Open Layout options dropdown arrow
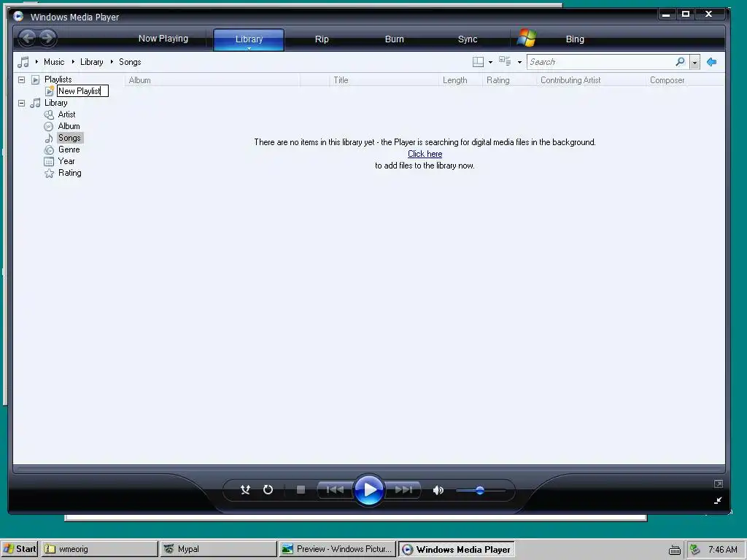The image size is (747, 560). (491, 63)
